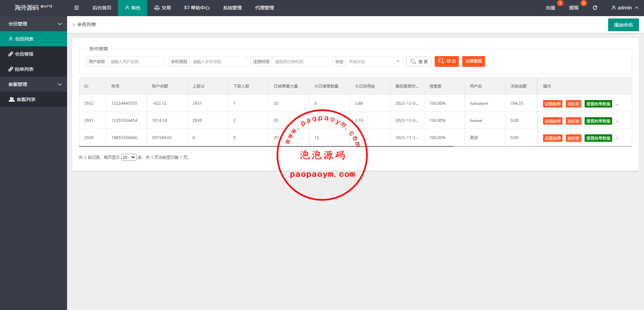The width and height of the screenshot is (644, 310).
Task: Click 重置抢单数量 for member 2931
Action: click(598, 121)
